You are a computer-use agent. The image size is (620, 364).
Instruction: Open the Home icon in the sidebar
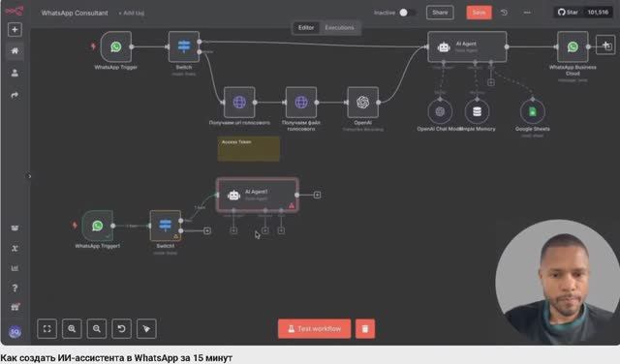coord(15,50)
